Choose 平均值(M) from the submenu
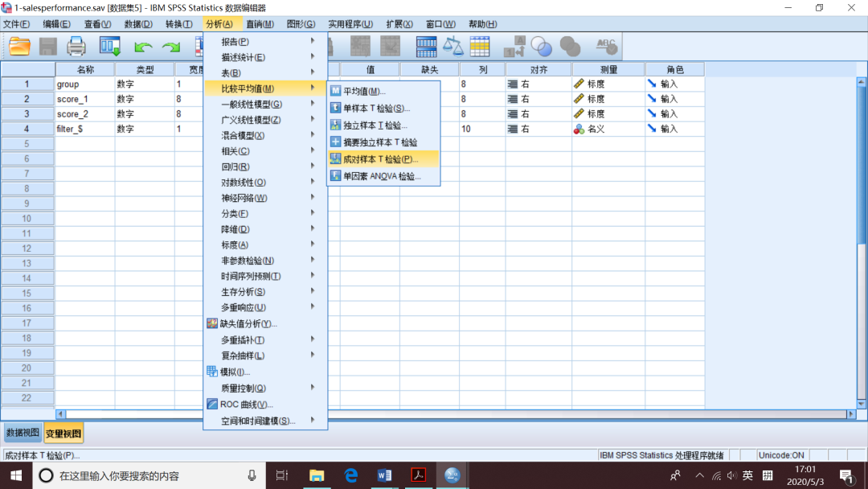The height and width of the screenshot is (489, 868). click(x=383, y=92)
